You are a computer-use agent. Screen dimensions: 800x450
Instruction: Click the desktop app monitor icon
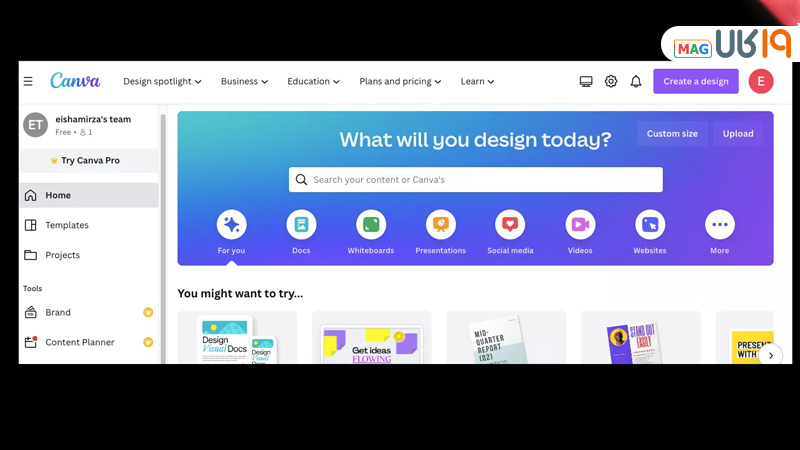tap(586, 82)
